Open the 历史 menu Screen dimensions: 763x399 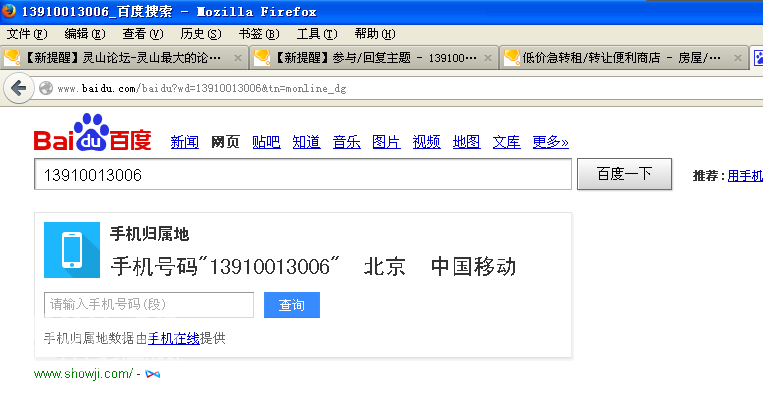coord(200,34)
